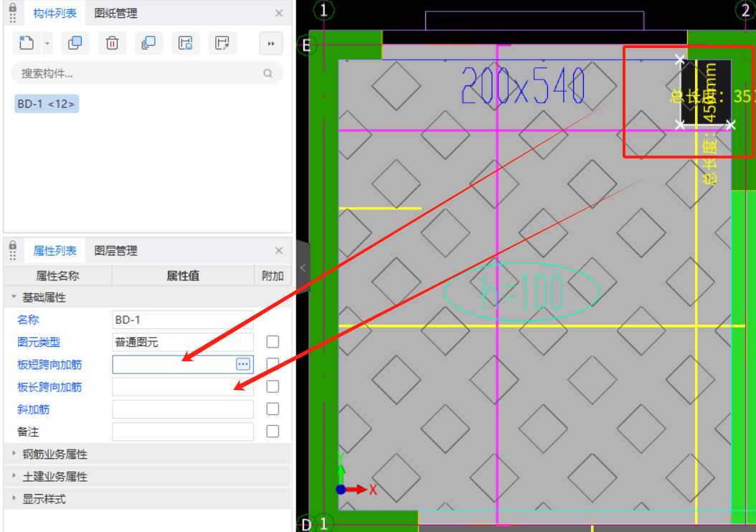The height and width of the screenshot is (532, 756).
Task: Collapse side panel with arrow handle
Action: click(x=302, y=267)
